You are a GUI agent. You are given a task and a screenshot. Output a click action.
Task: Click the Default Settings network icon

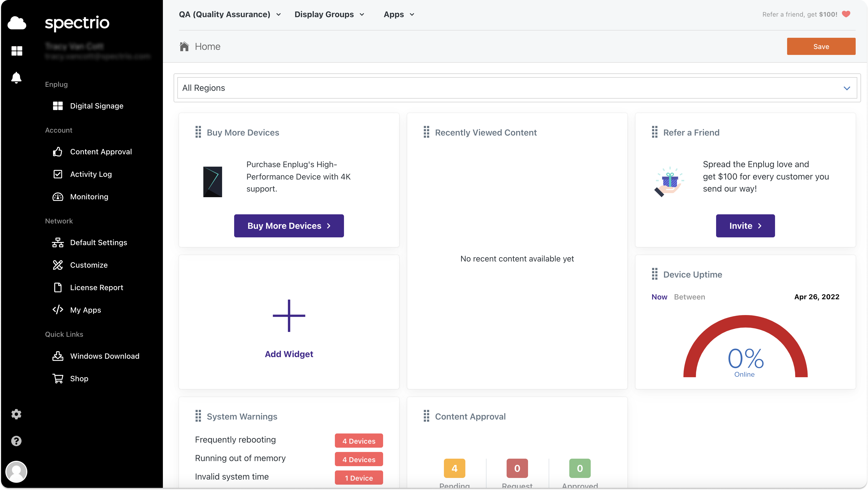[x=58, y=243]
